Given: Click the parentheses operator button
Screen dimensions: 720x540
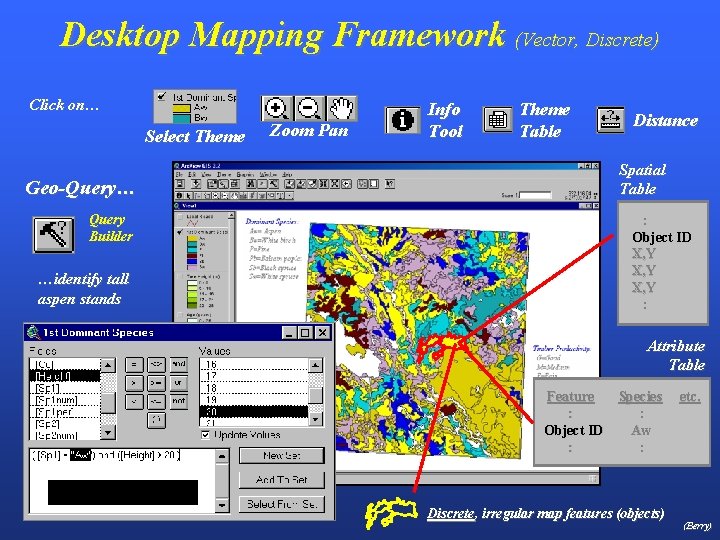Looking at the screenshot, I should click(x=156, y=420).
